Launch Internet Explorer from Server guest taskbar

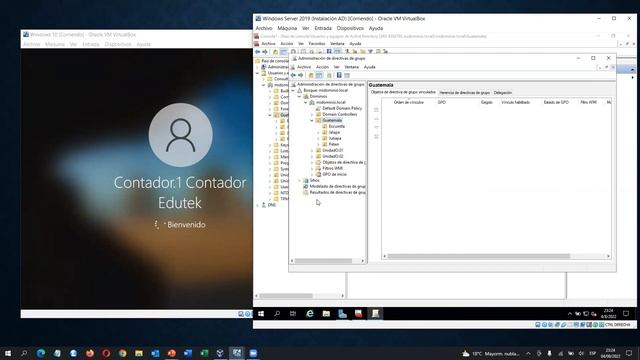[310, 313]
